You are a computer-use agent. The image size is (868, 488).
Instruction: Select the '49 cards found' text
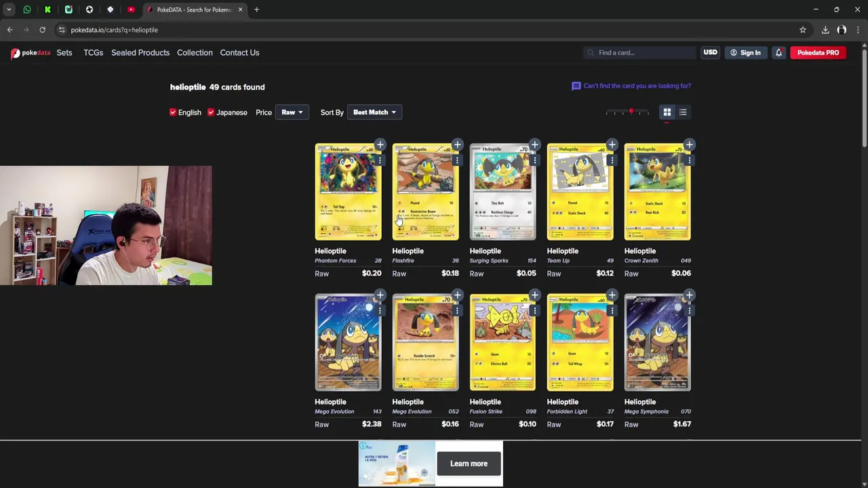237,87
